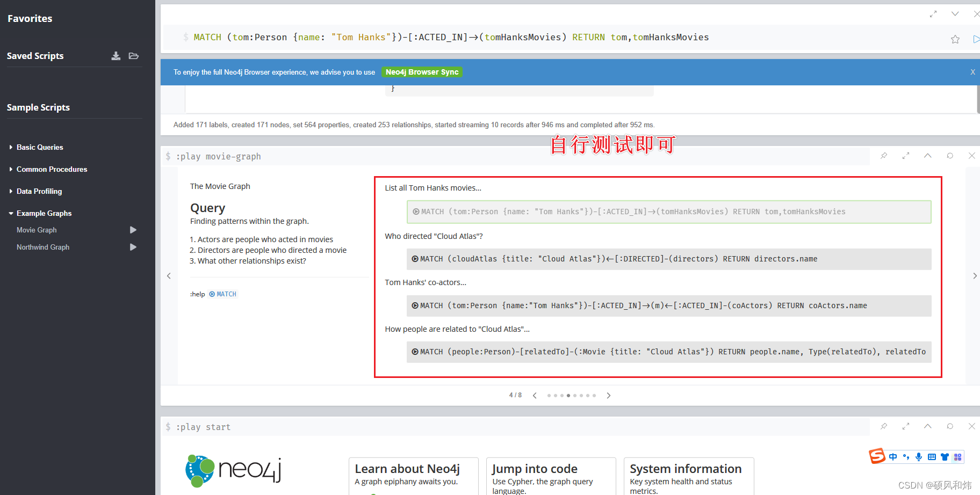Toggle Sogou voice input microphone

click(x=919, y=457)
